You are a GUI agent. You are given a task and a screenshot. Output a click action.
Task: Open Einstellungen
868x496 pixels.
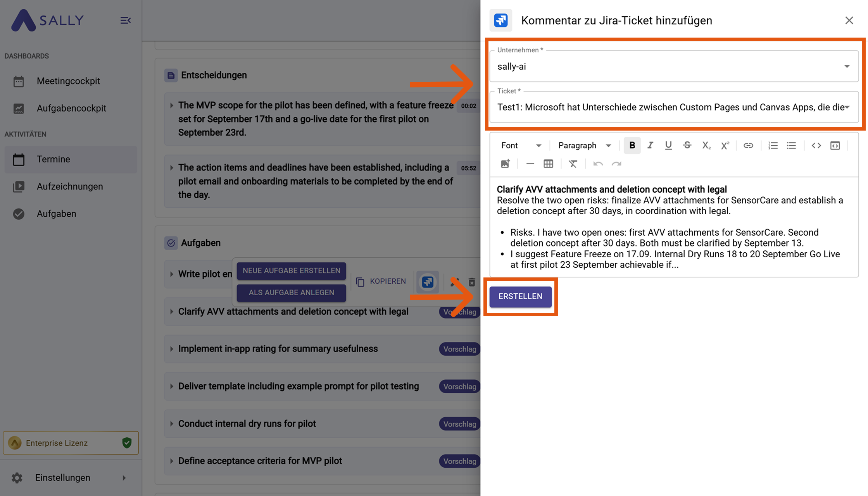pos(71,478)
